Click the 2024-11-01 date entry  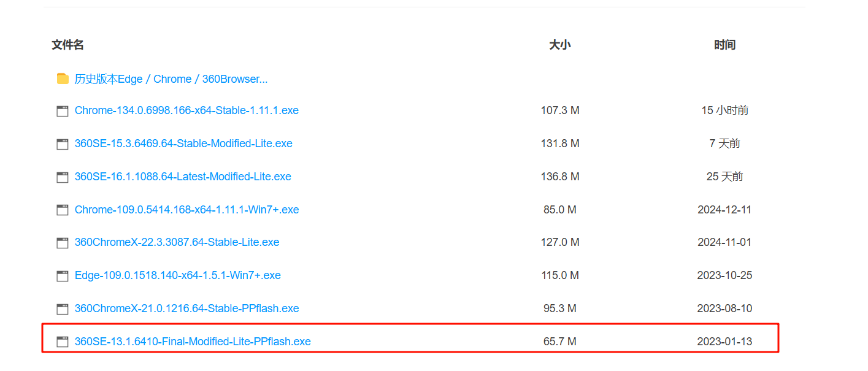tap(724, 242)
